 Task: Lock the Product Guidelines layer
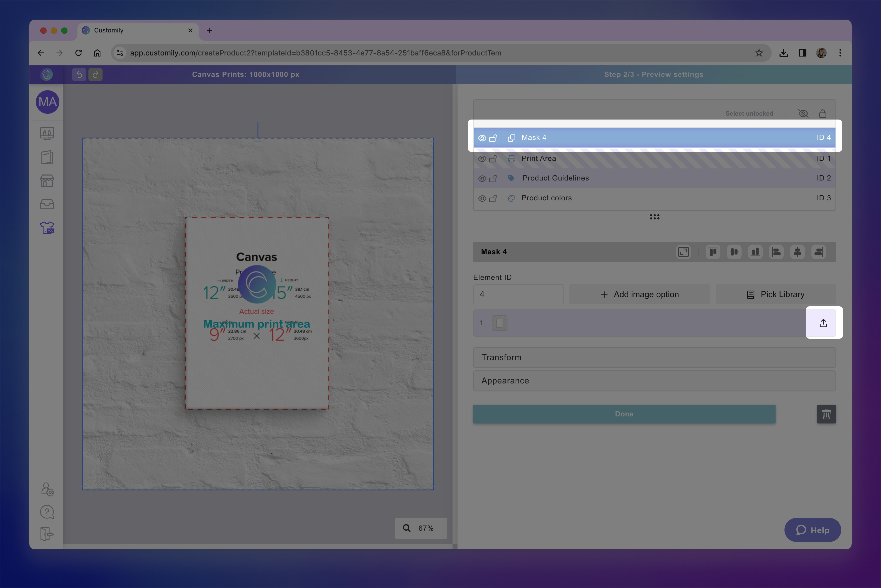(493, 178)
